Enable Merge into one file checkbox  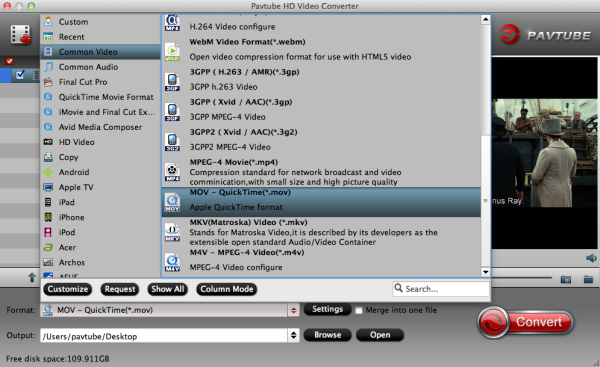coord(359,310)
